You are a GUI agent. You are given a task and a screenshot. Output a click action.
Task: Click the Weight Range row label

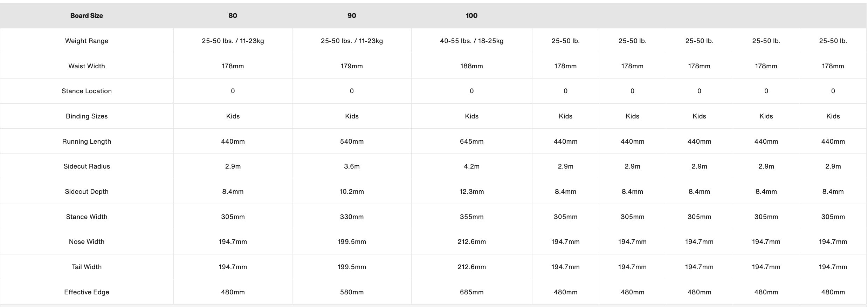[x=87, y=41]
